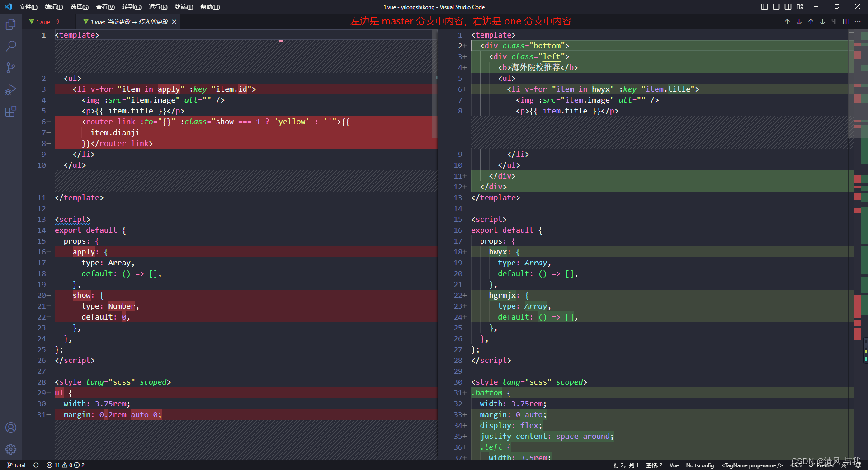Viewport: 868px width, 470px height.
Task: Click cursor position '行 2, 列 1'
Action: 626,465
